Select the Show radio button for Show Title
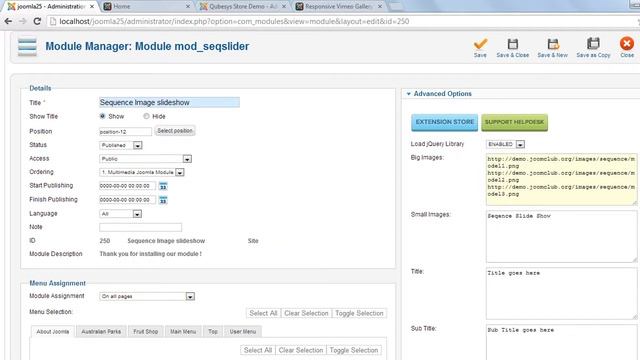The image size is (640, 360). 102,116
